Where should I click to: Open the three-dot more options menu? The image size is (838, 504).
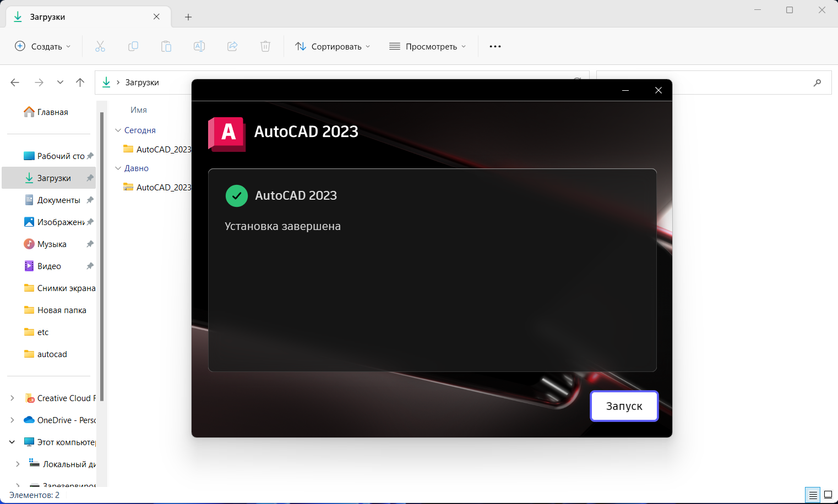(495, 46)
